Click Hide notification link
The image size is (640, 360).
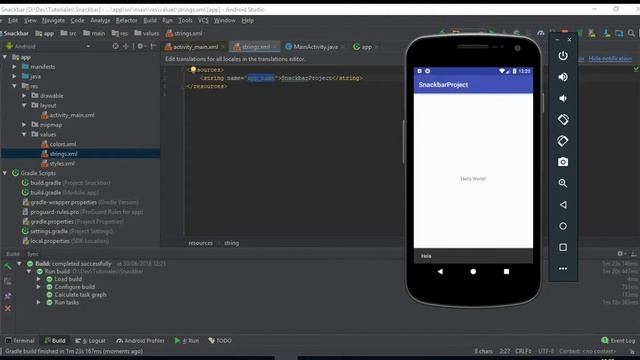pos(610,59)
